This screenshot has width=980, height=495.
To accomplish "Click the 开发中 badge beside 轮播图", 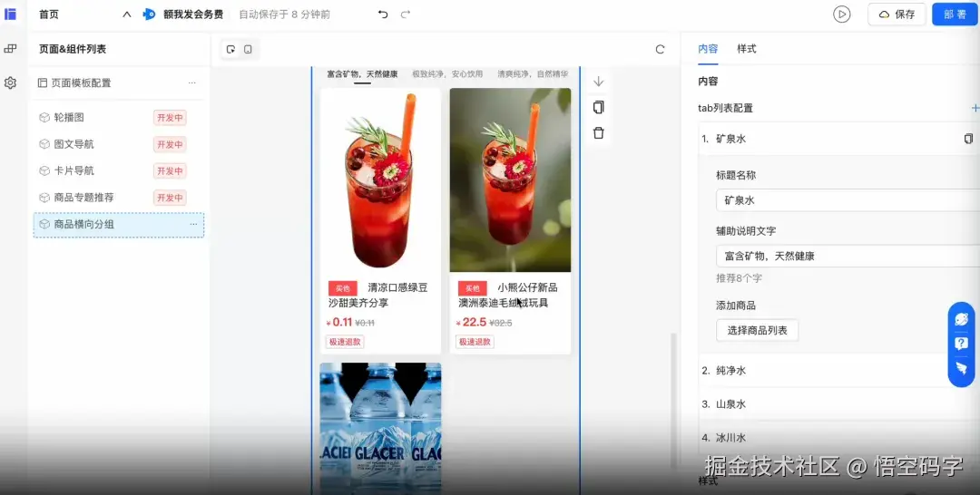I will click(170, 117).
